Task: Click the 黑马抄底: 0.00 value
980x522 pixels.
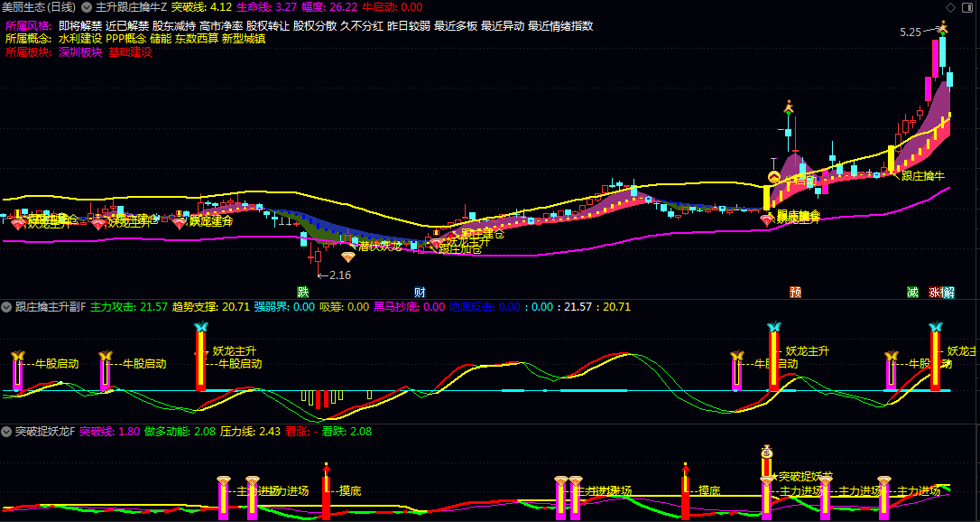Action: click(409, 307)
